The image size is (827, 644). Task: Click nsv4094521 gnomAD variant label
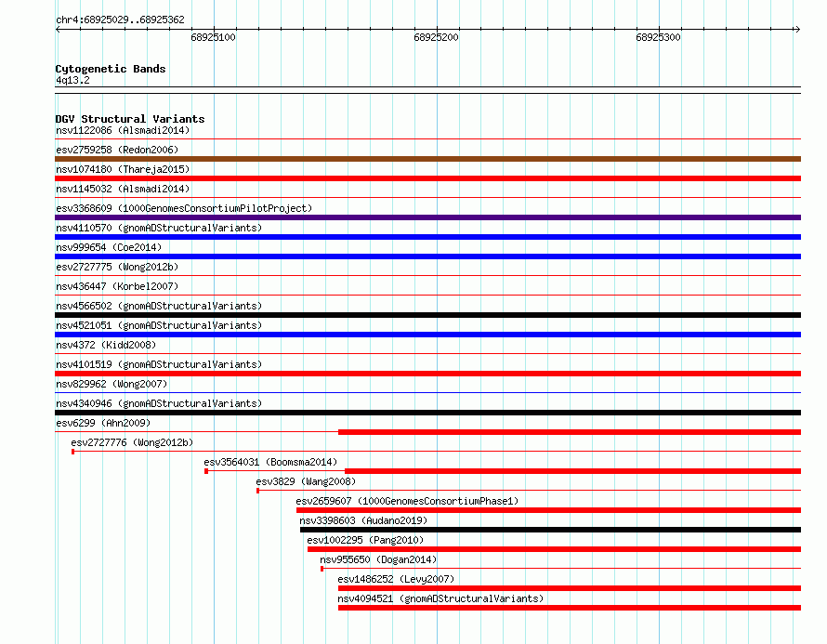440,598
